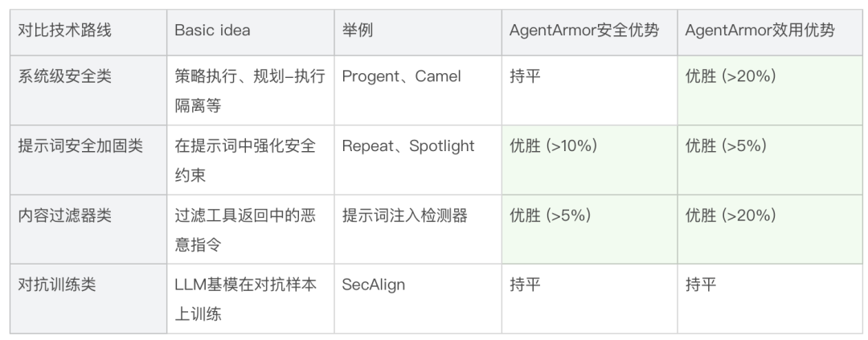Select the "AgentArmor安全优势" header cell
The image size is (868, 340).
point(584,31)
